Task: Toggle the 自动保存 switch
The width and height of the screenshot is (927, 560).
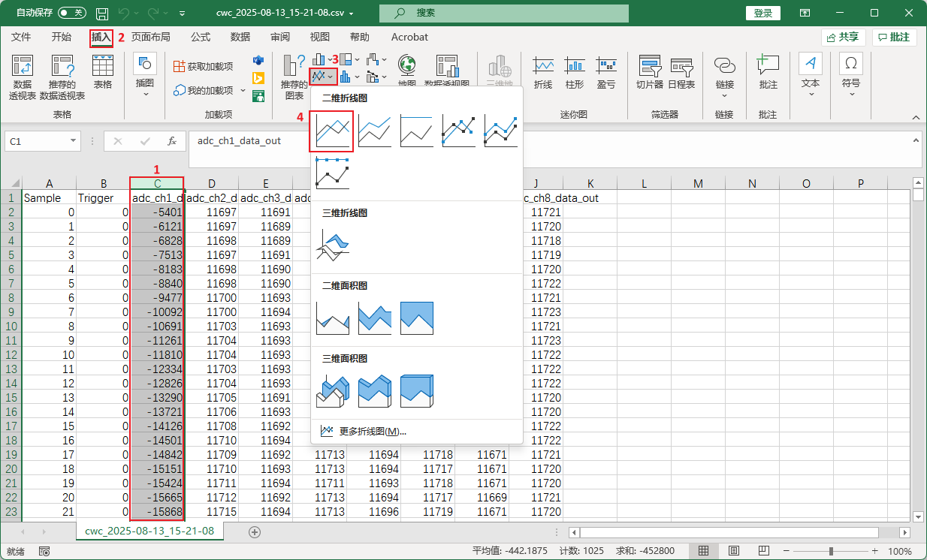Action: [72, 13]
